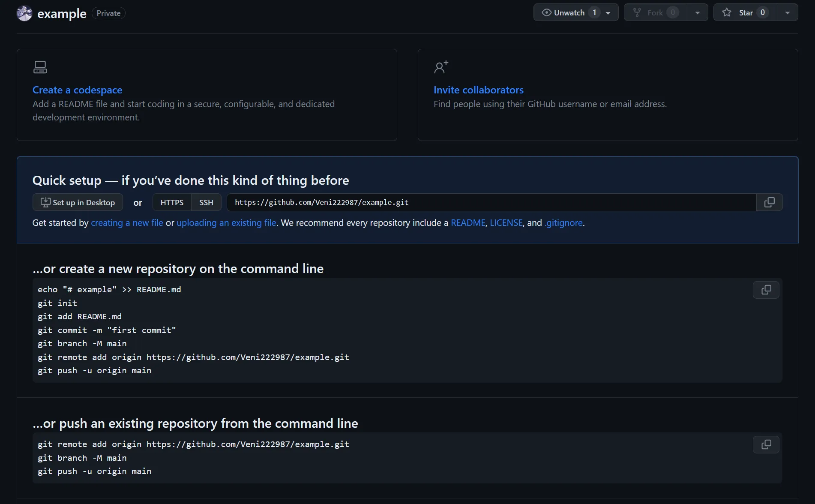Click the push existing repository heading

coord(195,423)
